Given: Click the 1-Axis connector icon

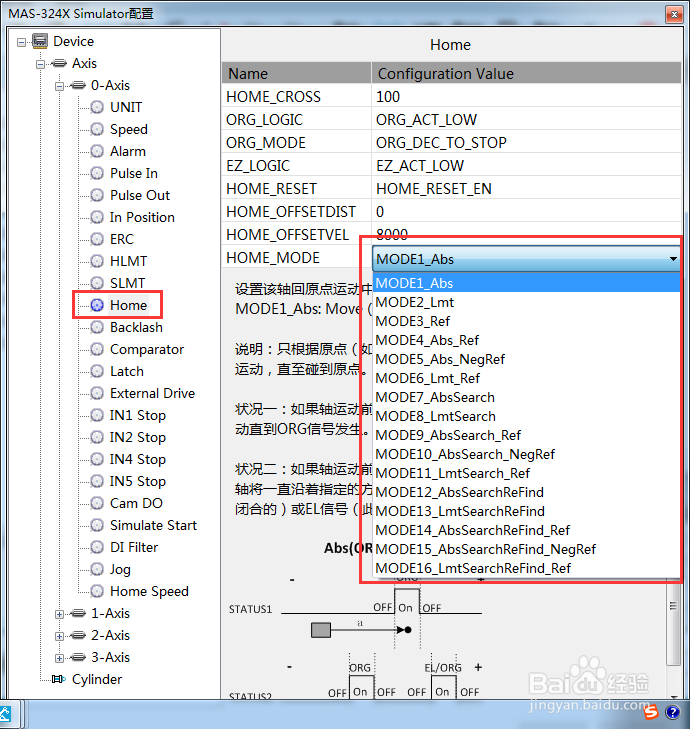Looking at the screenshot, I should 78,613.
